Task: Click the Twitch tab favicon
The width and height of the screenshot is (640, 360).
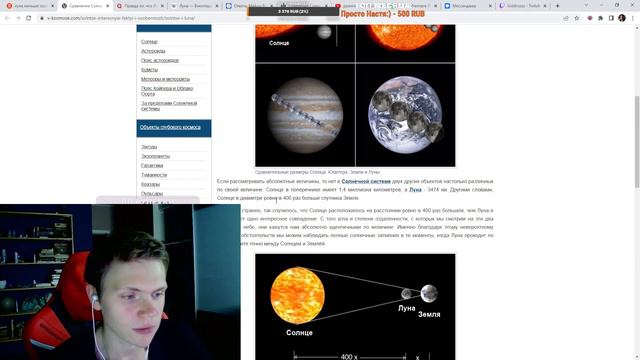Action: pos(502,6)
